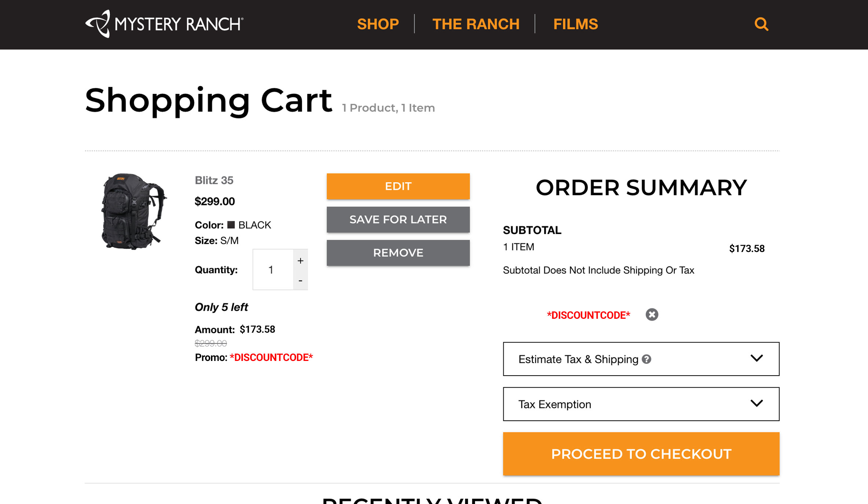Open the FILMS menu
This screenshot has width=868, height=504.
[x=575, y=24]
